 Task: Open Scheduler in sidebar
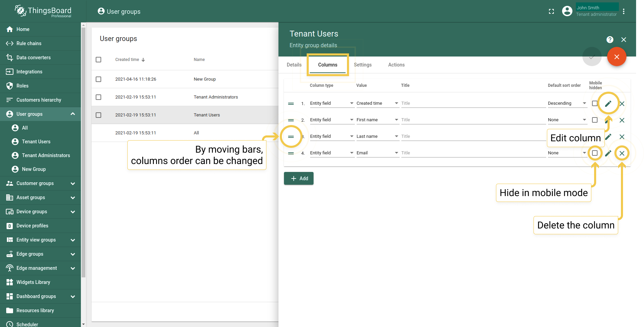pyautogui.click(x=40, y=323)
